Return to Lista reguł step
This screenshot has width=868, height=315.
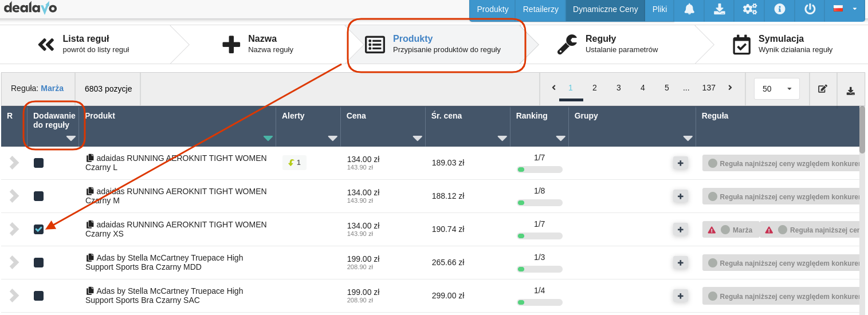(83, 44)
